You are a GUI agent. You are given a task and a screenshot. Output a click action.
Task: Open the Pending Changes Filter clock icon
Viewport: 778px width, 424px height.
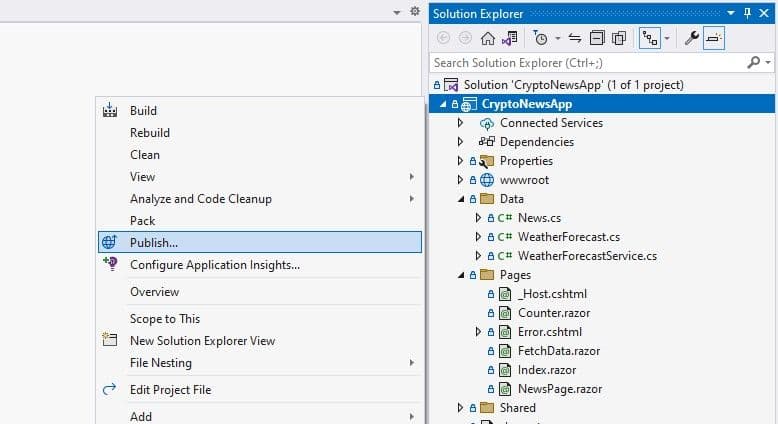coord(541,38)
